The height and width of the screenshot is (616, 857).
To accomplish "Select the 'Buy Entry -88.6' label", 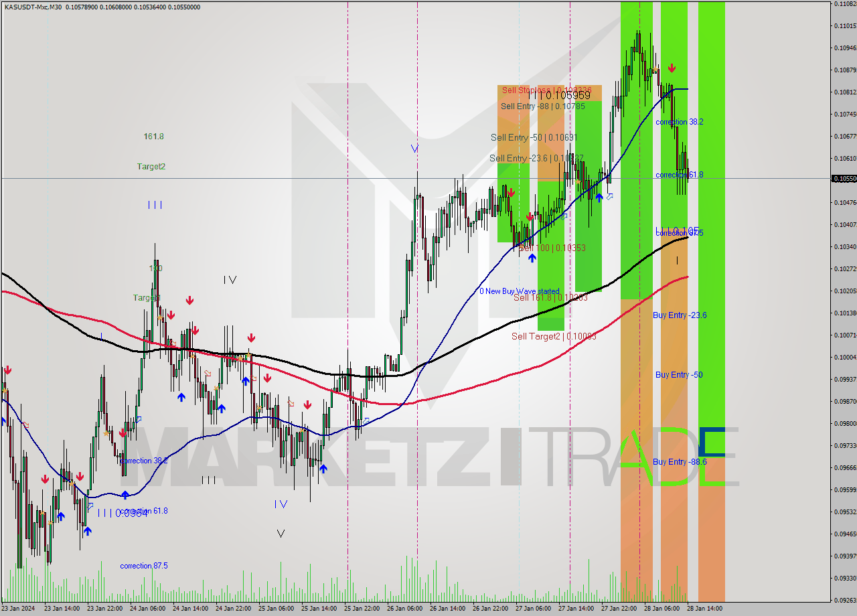I will click(x=680, y=462).
